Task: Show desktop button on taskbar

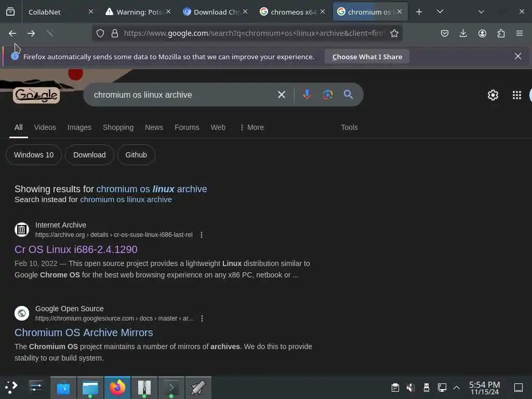Action: point(518,388)
